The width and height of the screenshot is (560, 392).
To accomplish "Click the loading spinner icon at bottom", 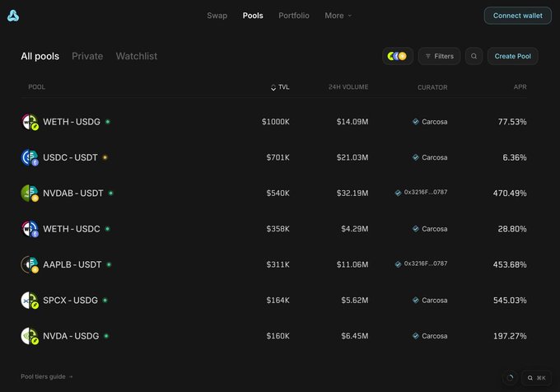I will (x=510, y=378).
